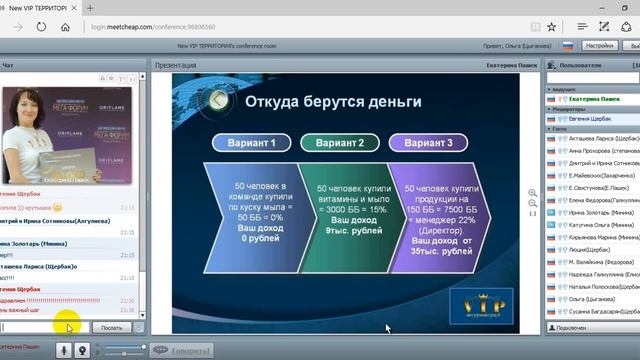Screen dimensions: 640x360
Task: Click the VIP logo on the slide
Action: pos(481,306)
